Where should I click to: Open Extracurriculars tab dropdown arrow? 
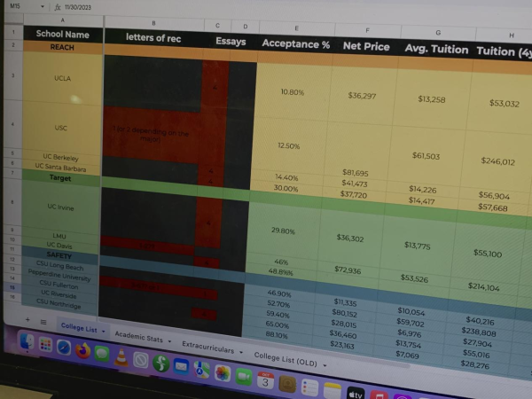241,352
